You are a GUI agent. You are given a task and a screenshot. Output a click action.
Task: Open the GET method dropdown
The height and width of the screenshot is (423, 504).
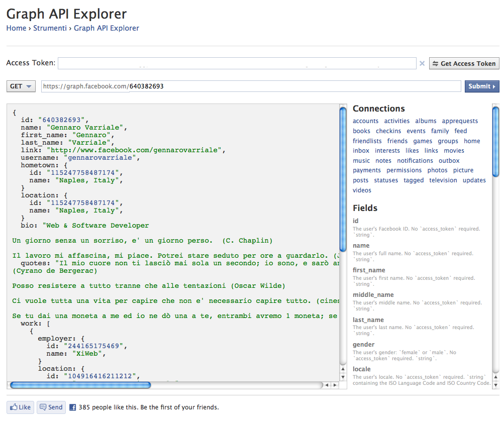(21, 86)
